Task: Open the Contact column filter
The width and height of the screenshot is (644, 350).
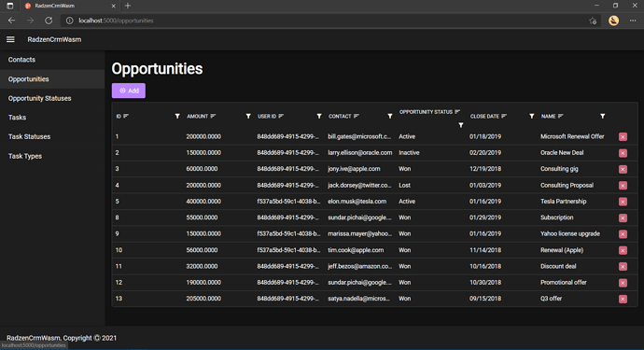Action: click(x=390, y=117)
